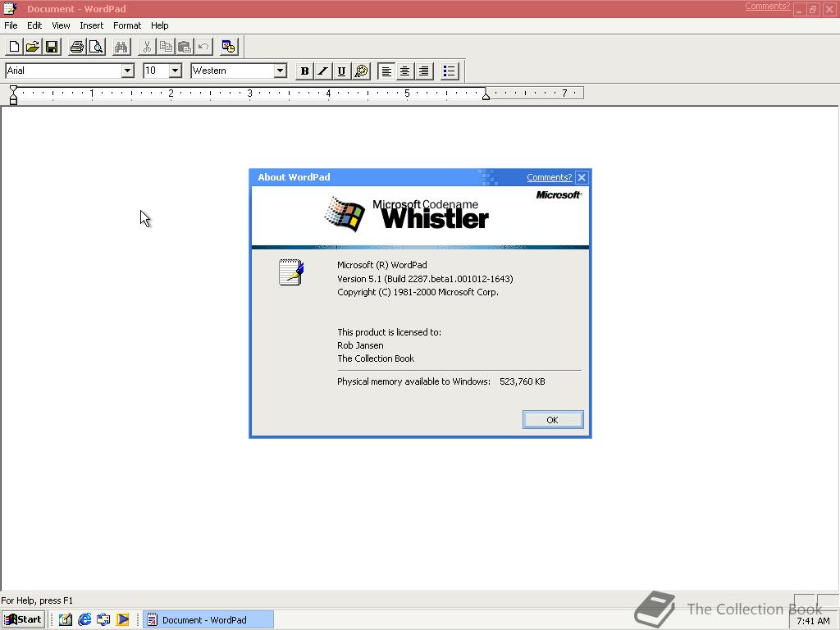
Task: Click Comments? link in About WordPad title bar
Action: pos(549,177)
